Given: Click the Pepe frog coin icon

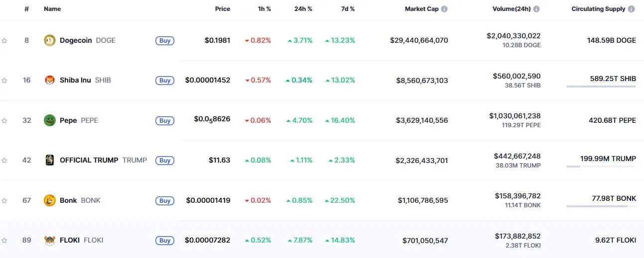Looking at the screenshot, I should pos(49,120).
